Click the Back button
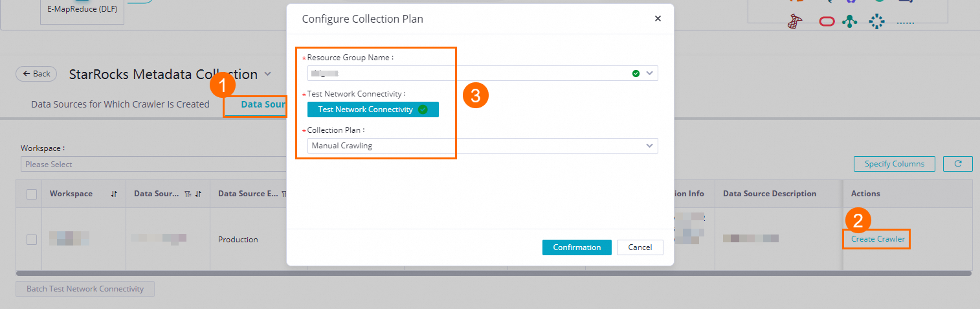Viewport: 980px width, 309px height. [36, 74]
